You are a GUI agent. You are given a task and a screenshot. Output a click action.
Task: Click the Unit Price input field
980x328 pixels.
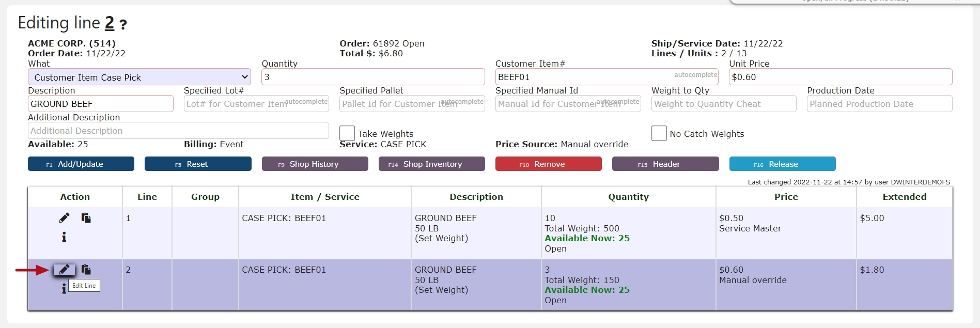point(840,77)
